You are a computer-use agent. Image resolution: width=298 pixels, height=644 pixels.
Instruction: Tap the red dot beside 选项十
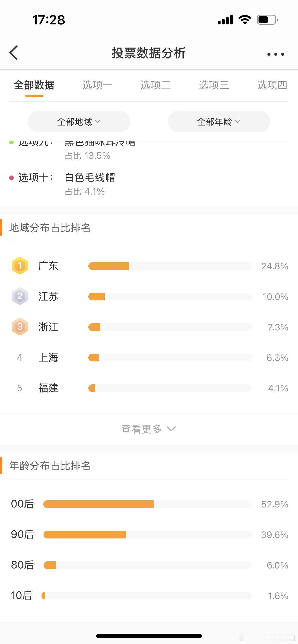tap(11, 178)
